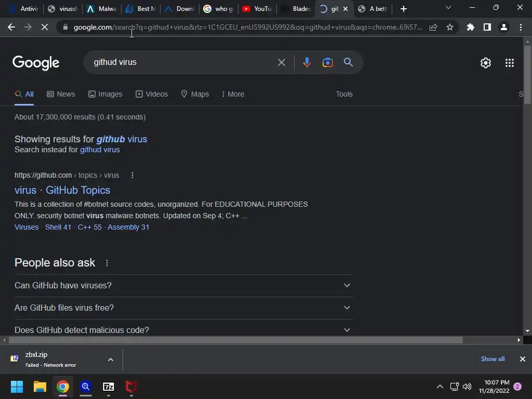Open McAfee from the taskbar

point(131,387)
